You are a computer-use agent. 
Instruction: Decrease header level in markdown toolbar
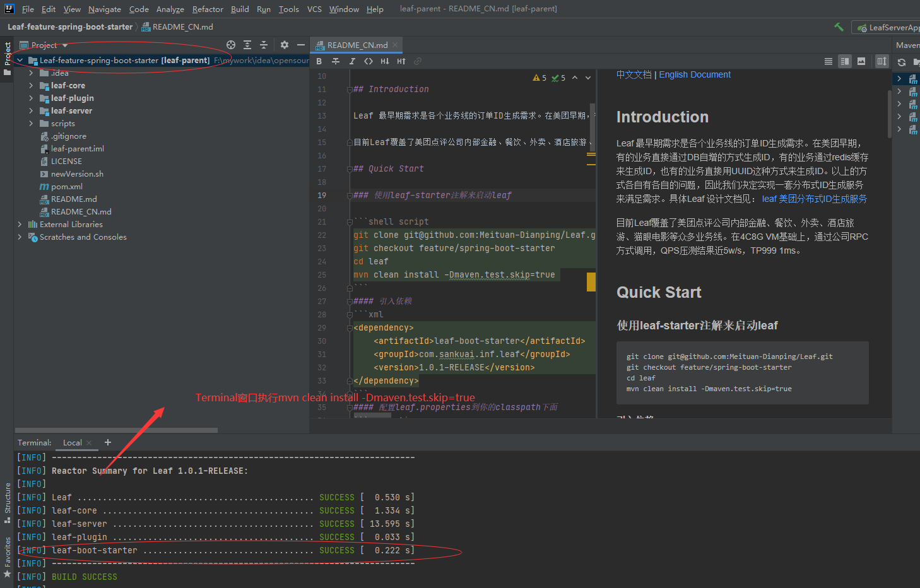point(385,61)
